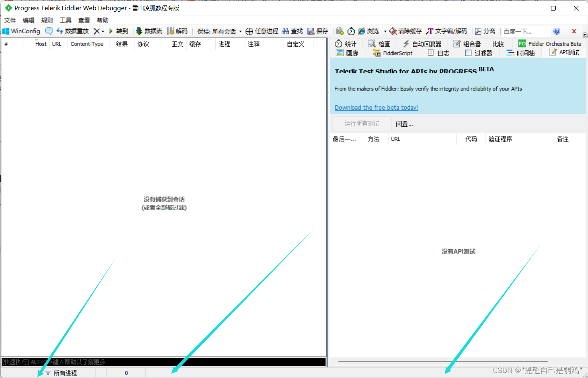Viewport: 588px width, 378px height.
Task: Switch to the 画廊 gallery tab
Action: (x=347, y=53)
